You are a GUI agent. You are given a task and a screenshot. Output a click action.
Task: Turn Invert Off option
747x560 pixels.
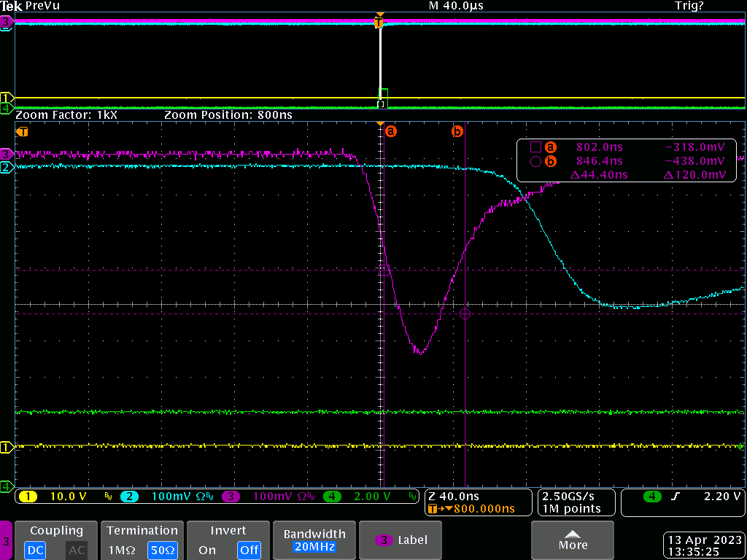click(249, 550)
